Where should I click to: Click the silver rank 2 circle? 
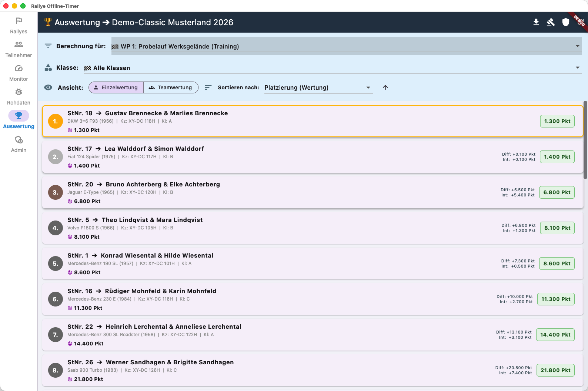56,157
